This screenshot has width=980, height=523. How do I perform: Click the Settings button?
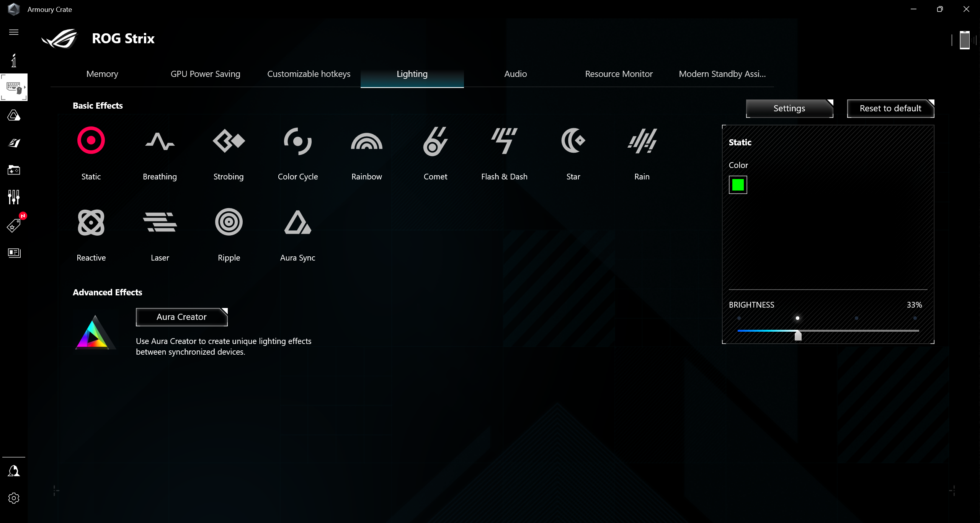tap(789, 108)
